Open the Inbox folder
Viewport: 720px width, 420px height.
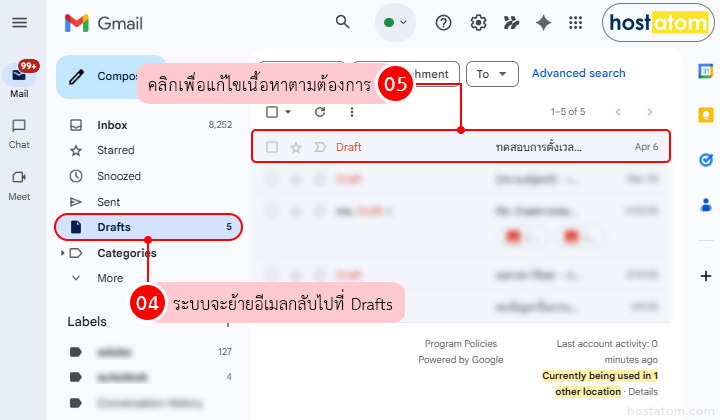(x=148, y=125)
